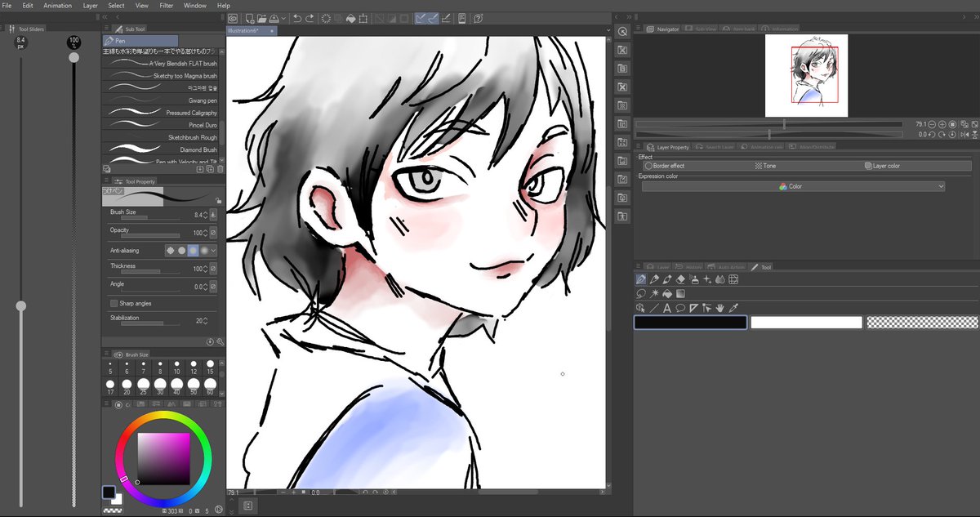Select the Lasso selection tool in Tool palette
The width and height of the screenshot is (980, 517).
click(641, 293)
